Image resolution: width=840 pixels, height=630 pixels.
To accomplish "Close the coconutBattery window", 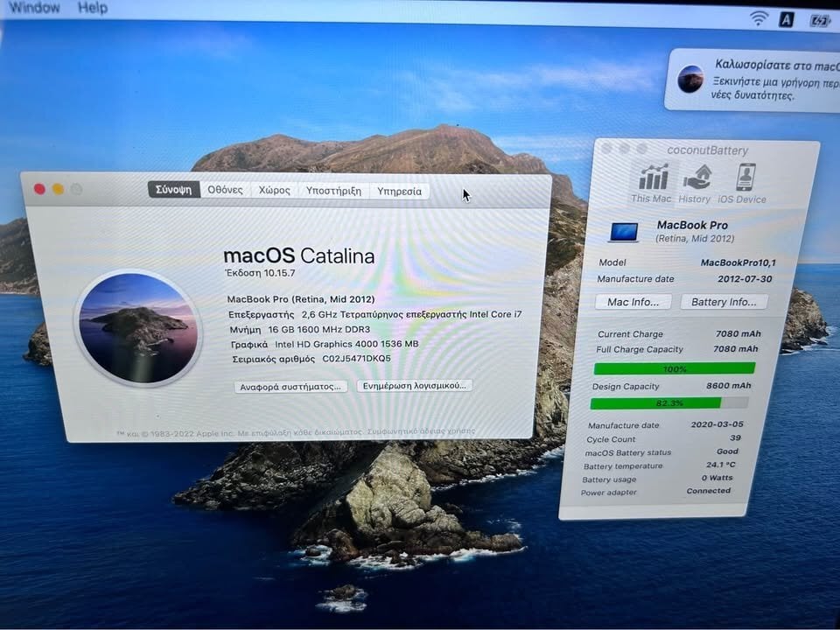I will (x=606, y=149).
